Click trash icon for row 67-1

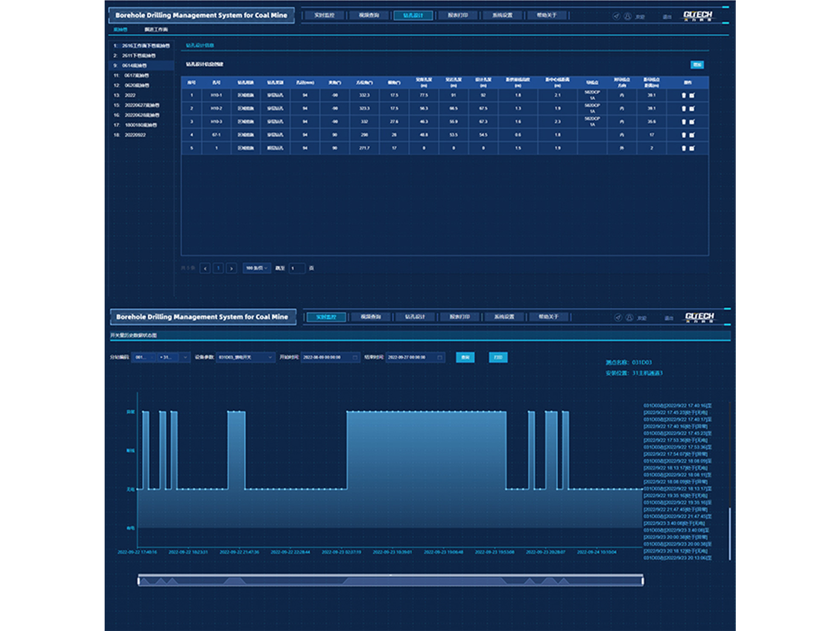(x=683, y=135)
